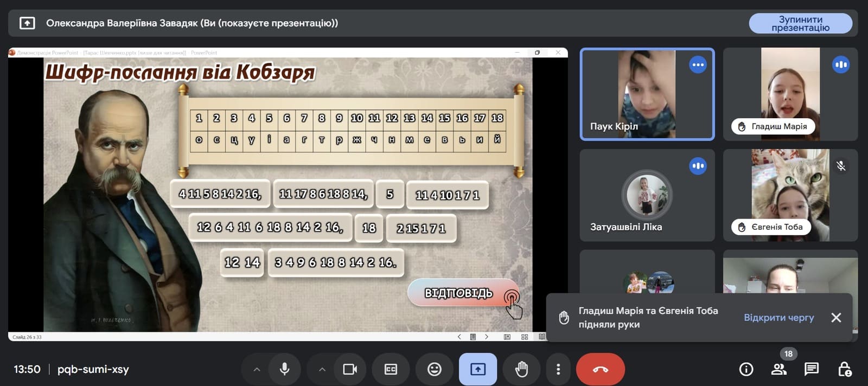The height and width of the screenshot is (386, 868).
Task: Click the cipher box 3 4 9 6 18 8 14 2 16
Action: (x=336, y=262)
